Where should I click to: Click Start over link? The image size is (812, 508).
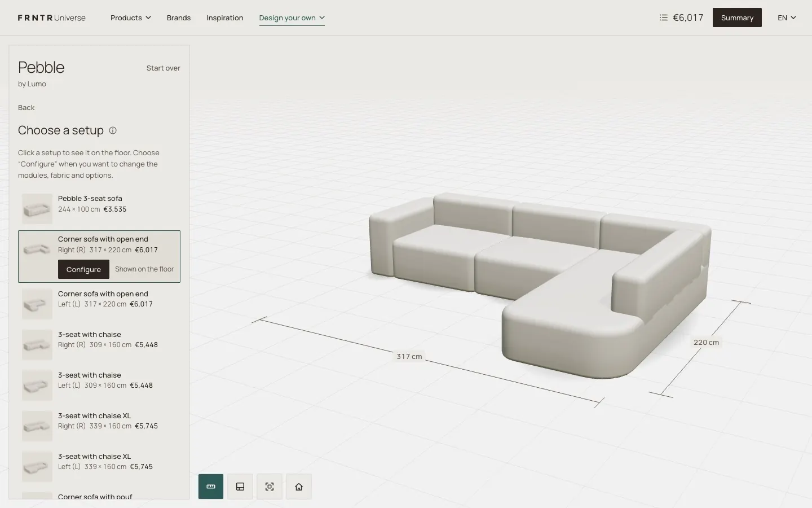tap(164, 68)
